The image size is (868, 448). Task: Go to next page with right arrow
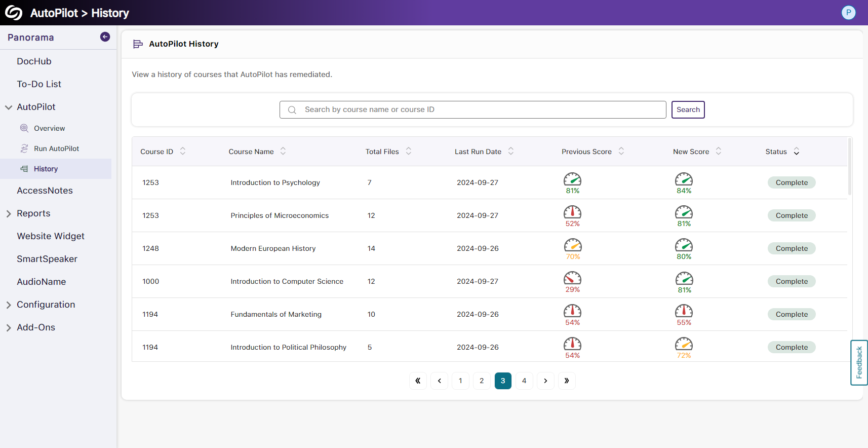pos(545,381)
